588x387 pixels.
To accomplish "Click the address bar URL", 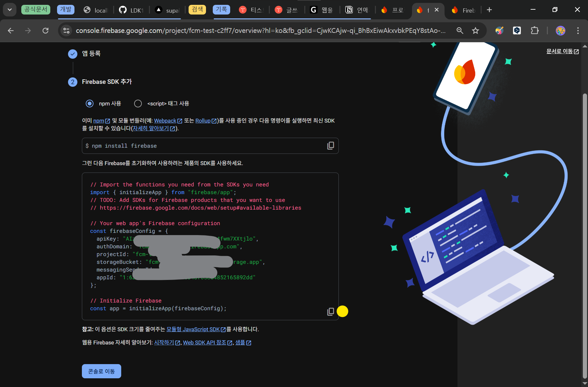I will point(260,31).
